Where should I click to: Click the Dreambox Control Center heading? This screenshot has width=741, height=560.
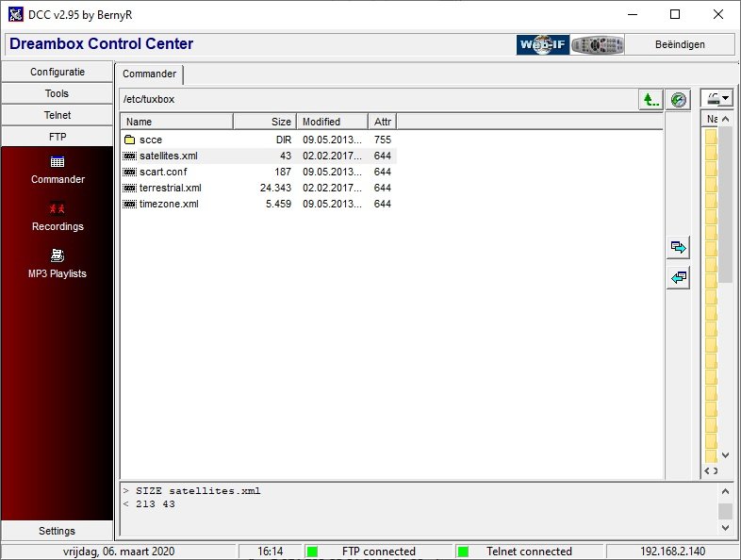(x=101, y=44)
